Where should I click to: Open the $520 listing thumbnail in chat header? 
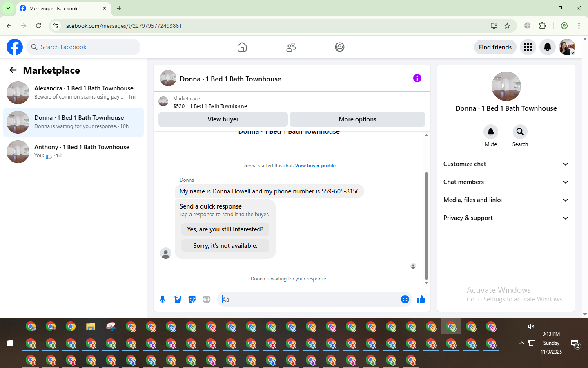(x=163, y=102)
